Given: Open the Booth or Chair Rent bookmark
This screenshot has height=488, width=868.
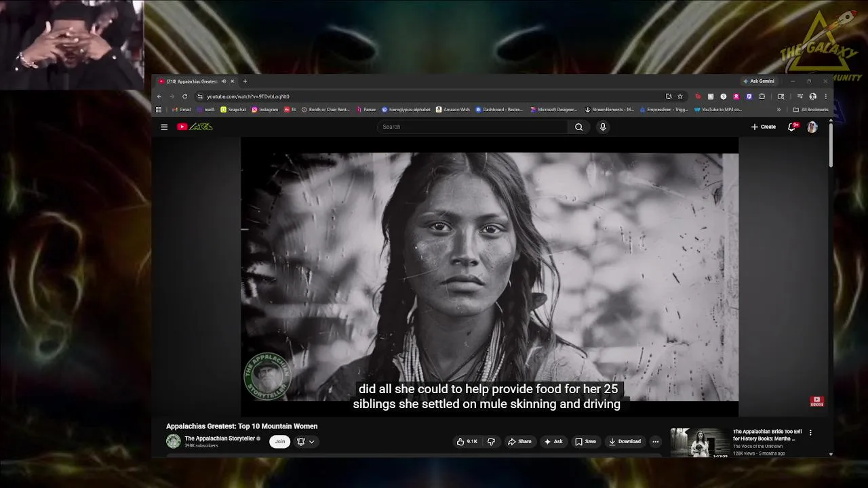Looking at the screenshot, I should (x=325, y=109).
